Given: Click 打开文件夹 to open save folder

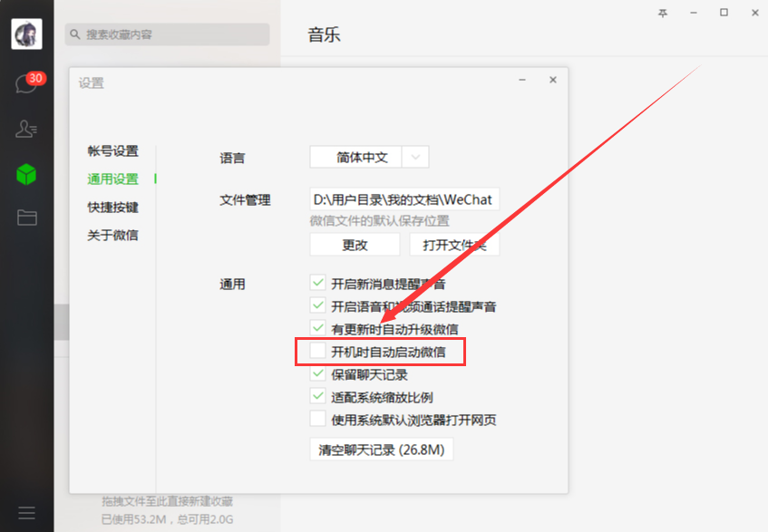Looking at the screenshot, I should pos(453,244).
